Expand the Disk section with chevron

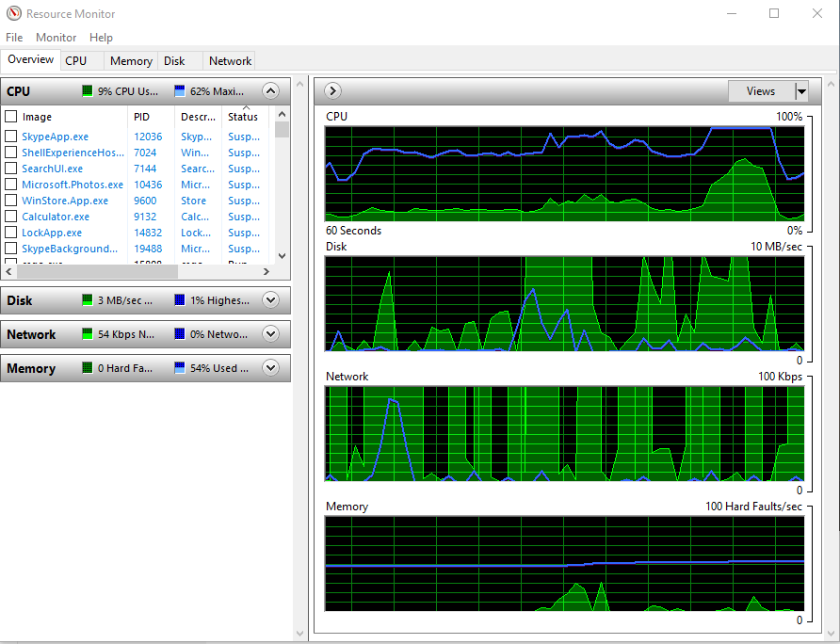(x=270, y=300)
